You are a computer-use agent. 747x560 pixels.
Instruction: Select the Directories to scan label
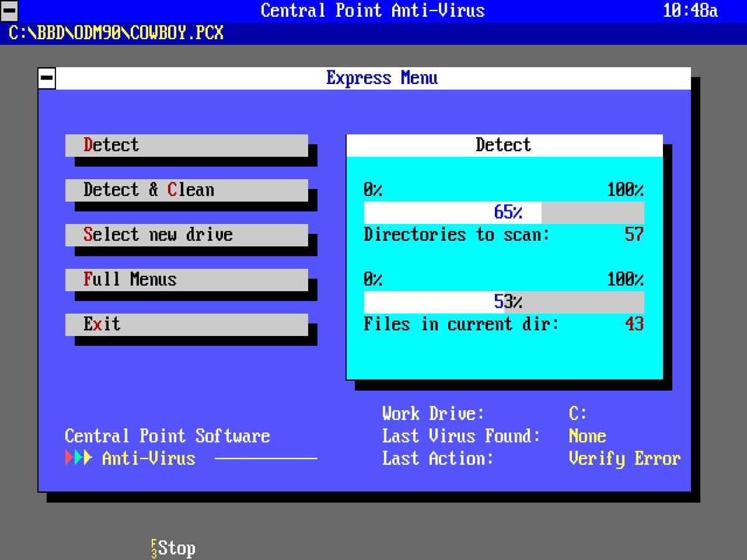tap(457, 235)
